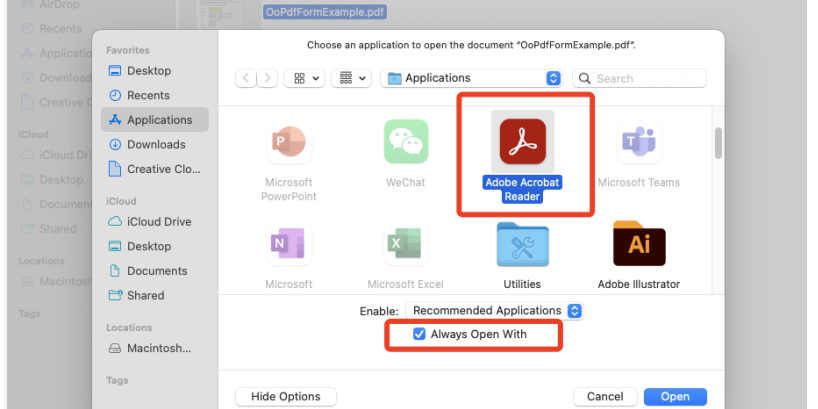The image size is (818, 409).
Task: Open the Recommended Applications enable dropdown
Action: [494, 310]
